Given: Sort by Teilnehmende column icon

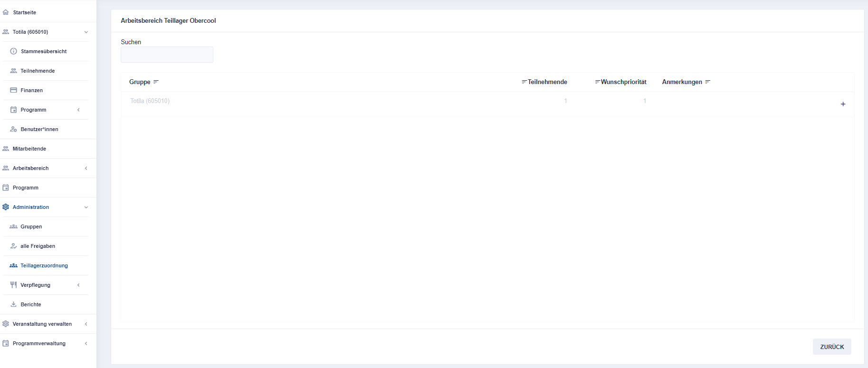Looking at the screenshot, I should [525, 82].
